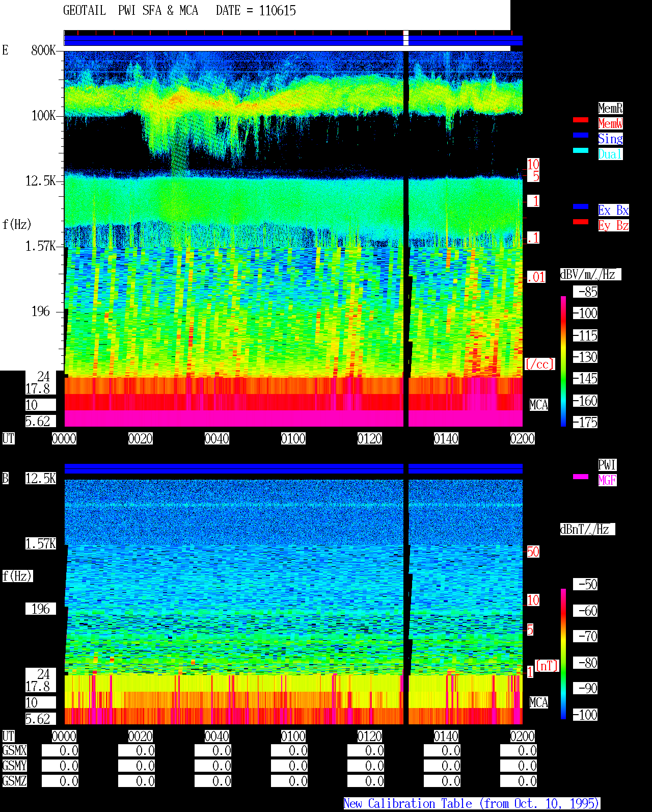Screen dimensions: 652x812
Task: Open the New Calibration Table link
Action: (472, 803)
